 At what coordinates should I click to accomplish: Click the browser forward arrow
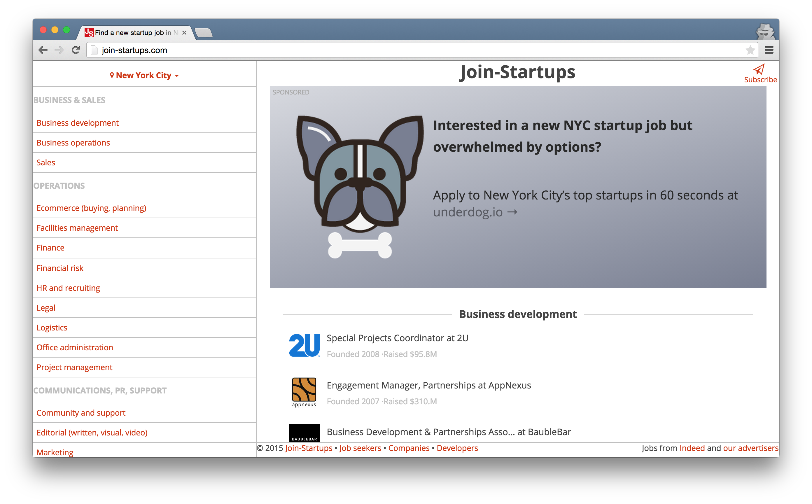[x=59, y=50]
